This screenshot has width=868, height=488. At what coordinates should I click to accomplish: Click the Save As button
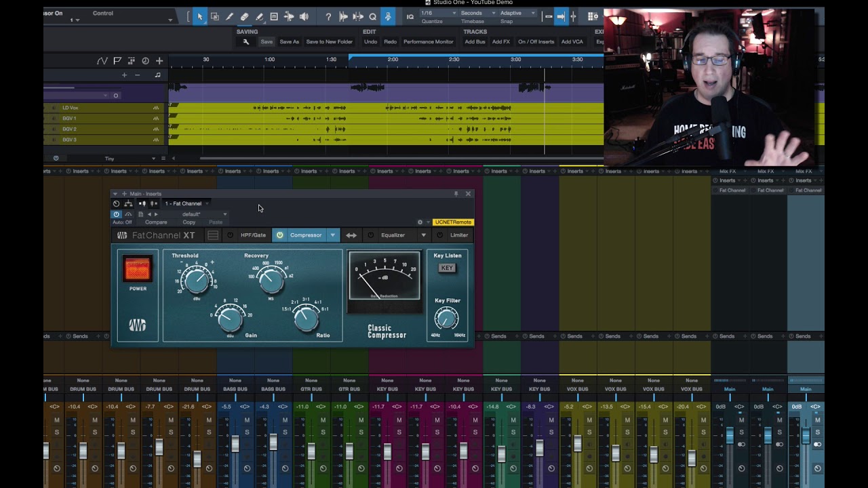pyautogui.click(x=290, y=42)
